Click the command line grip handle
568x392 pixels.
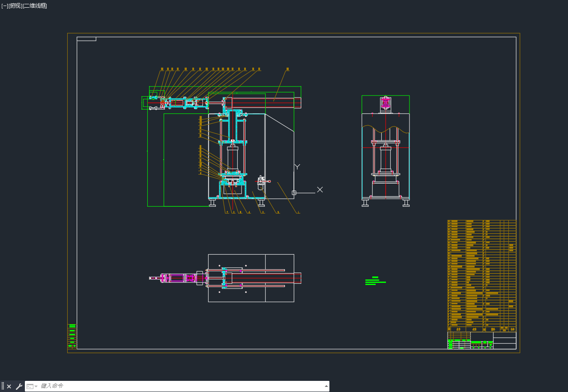[3, 386]
